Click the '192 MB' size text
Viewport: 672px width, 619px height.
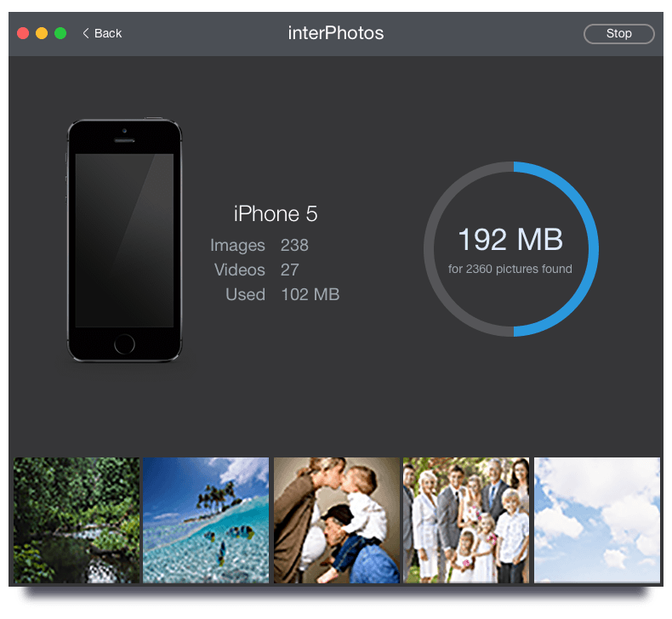point(510,240)
